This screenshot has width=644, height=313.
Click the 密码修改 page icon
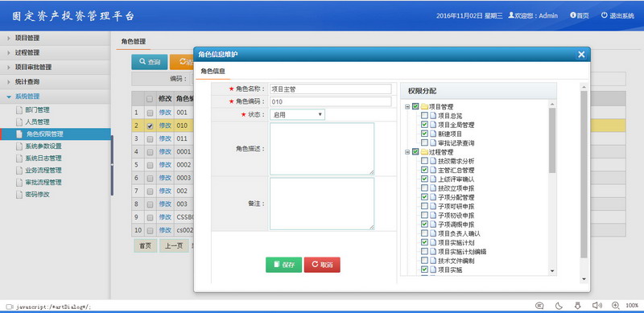pyautogui.click(x=19, y=194)
